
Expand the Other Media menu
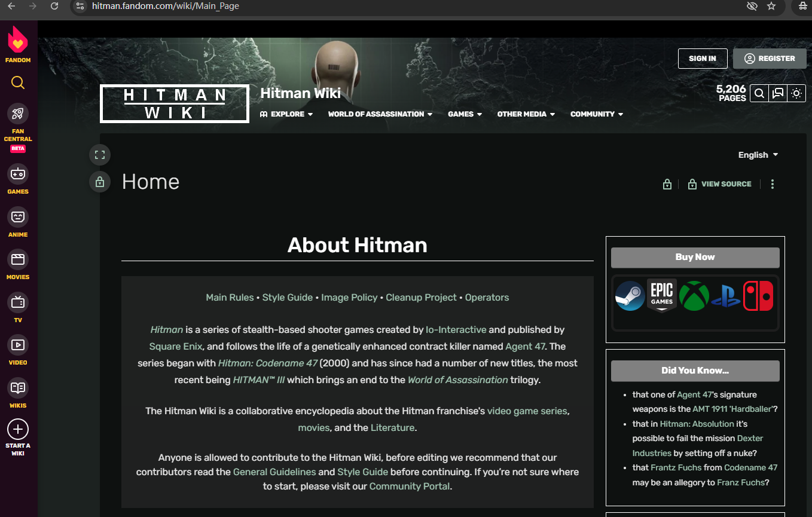(526, 114)
